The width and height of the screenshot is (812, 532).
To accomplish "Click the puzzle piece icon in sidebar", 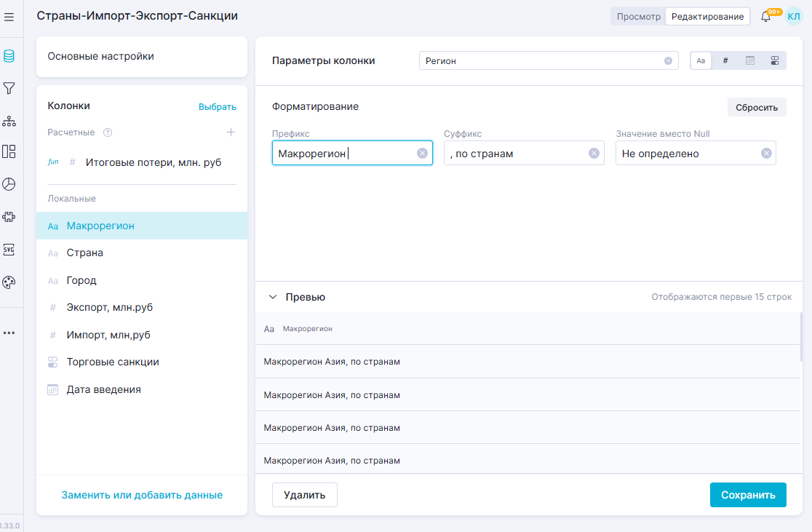I will click(x=9, y=216).
